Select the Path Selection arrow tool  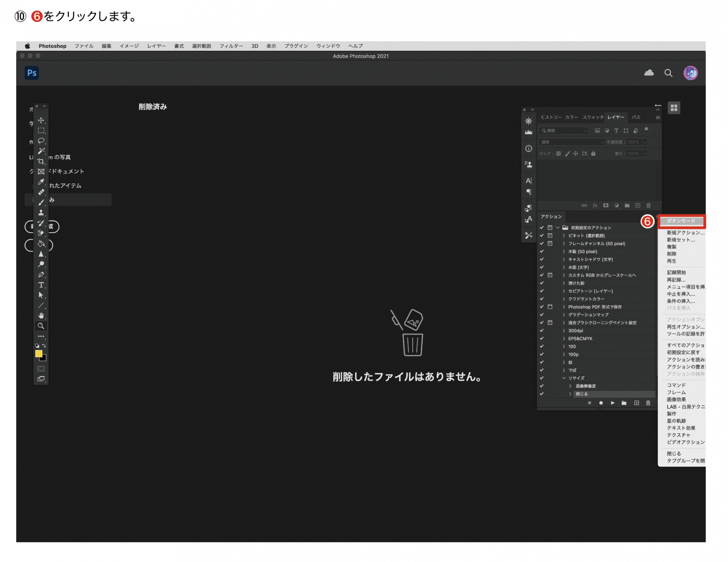click(41, 295)
